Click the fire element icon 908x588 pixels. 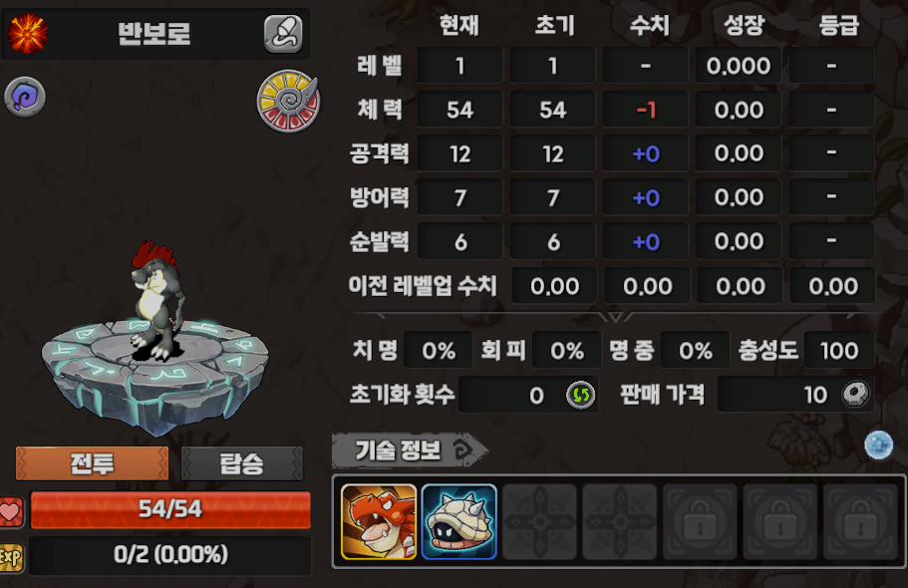(x=27, y=34)
